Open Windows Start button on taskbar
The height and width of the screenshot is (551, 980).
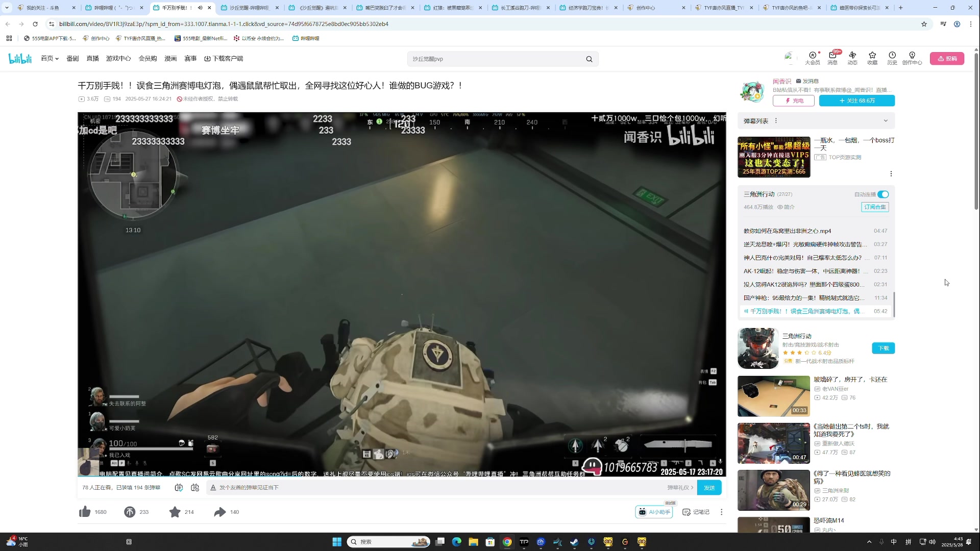point(337,542)
